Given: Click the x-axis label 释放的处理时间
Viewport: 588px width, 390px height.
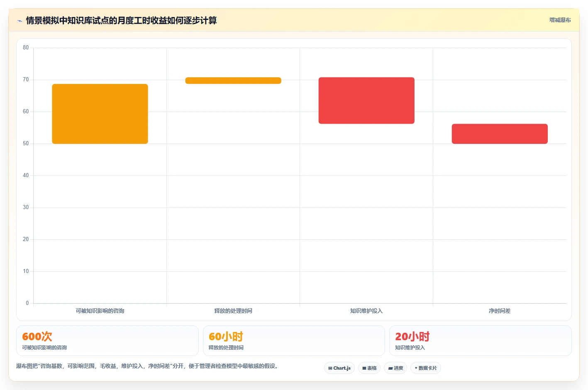Looking at the screenshot, I should pyautogui.click(x=233, y=311).
